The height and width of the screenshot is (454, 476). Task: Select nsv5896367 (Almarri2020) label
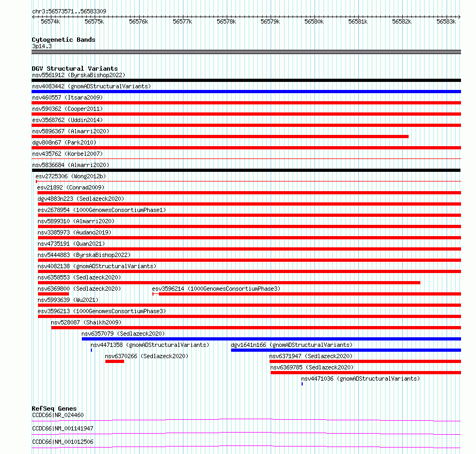tap(71, 131)
